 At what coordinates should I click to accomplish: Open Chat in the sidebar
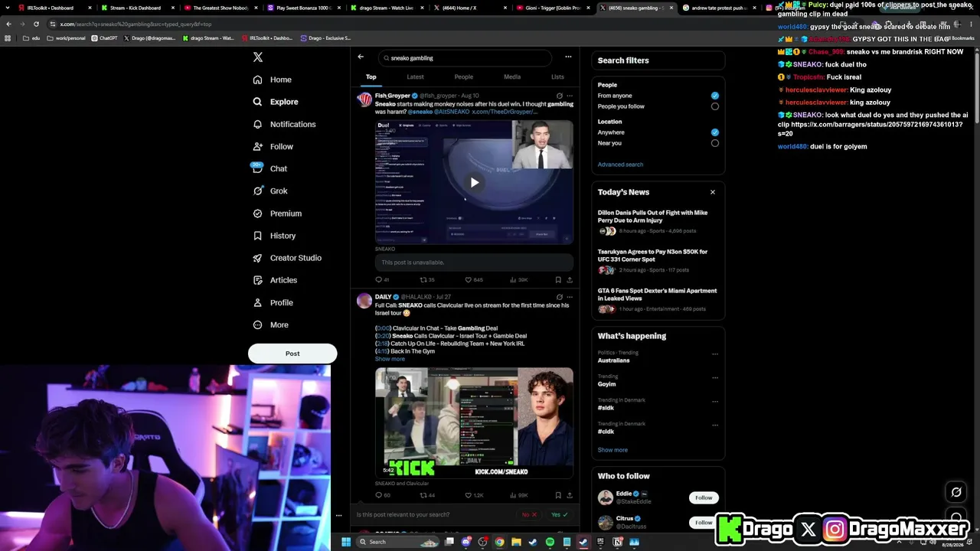coord(270,168)
